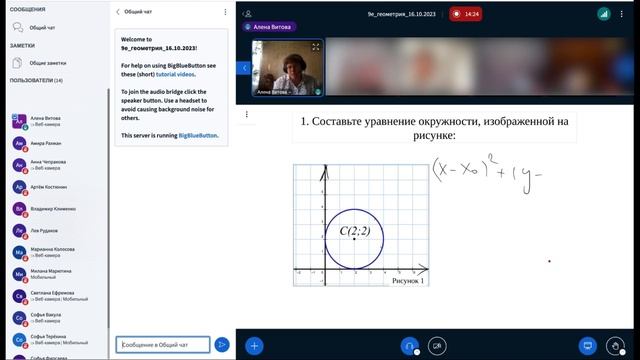Toggle the raise hand button
640x360 pixels.
click(x=615, y=346)
